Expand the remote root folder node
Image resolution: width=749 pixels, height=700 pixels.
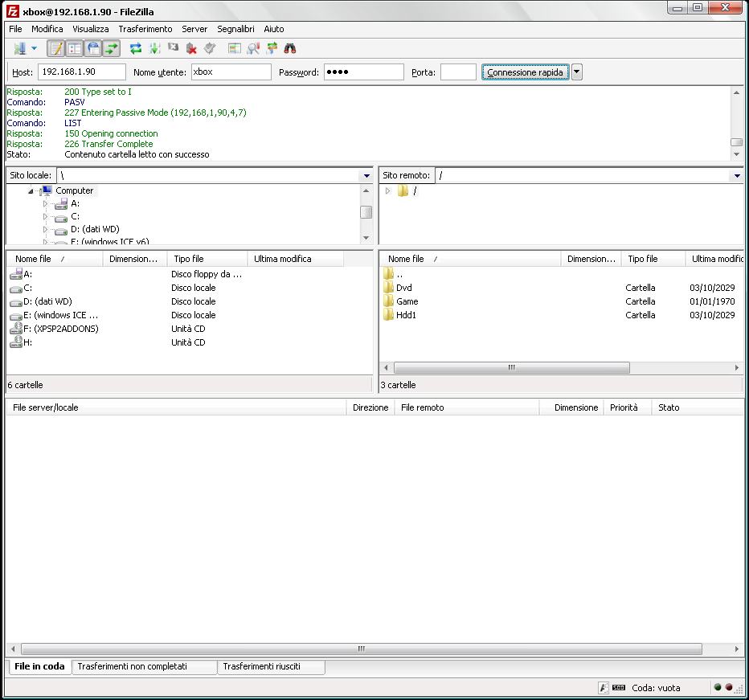click(388, 190)
